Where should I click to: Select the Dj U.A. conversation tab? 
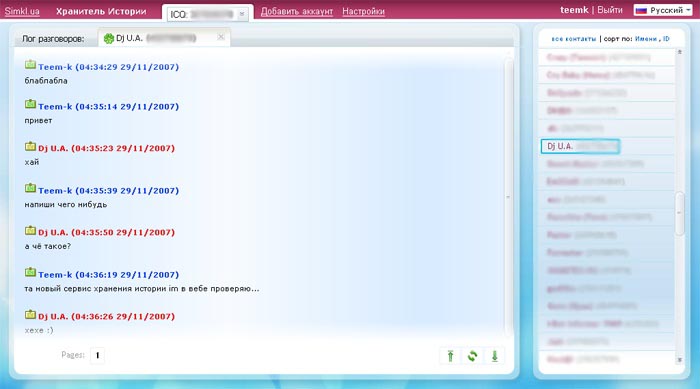tap(164, 38)
